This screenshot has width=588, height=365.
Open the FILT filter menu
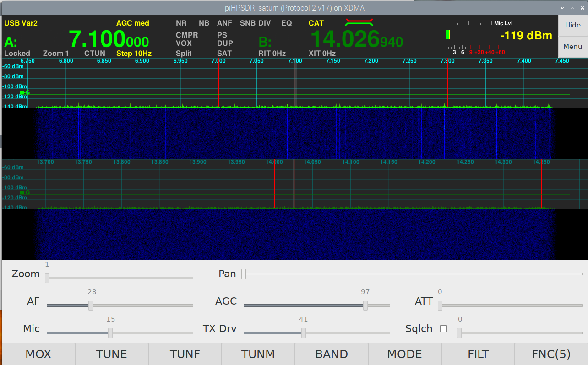coord(478,354)
